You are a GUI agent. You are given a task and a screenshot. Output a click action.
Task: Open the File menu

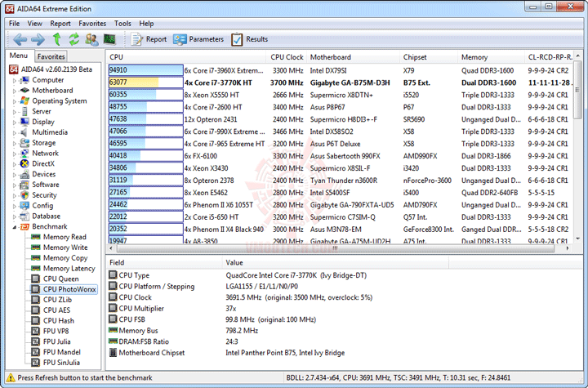pos(14,23)
